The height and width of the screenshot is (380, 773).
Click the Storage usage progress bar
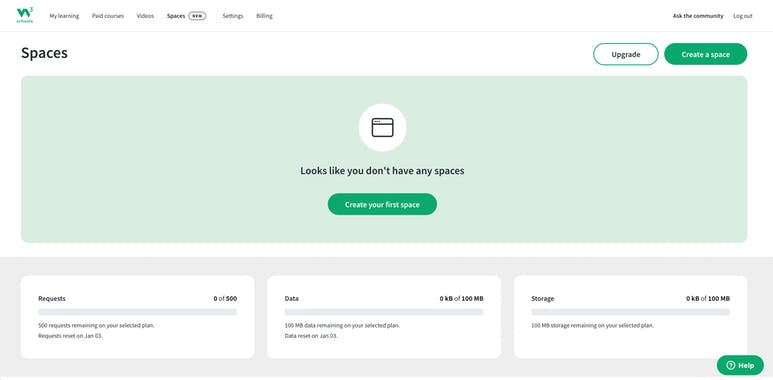pyautogui.click(x=631, y=312)
